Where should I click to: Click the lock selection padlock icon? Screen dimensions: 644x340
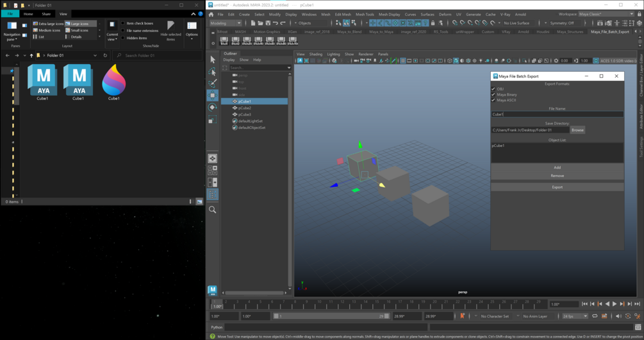[433, 23]
